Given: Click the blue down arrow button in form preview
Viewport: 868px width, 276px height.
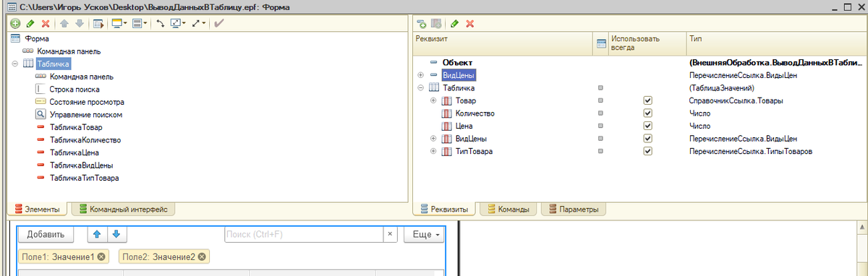Looking at the screenshot, I should (x=117, y=234).
